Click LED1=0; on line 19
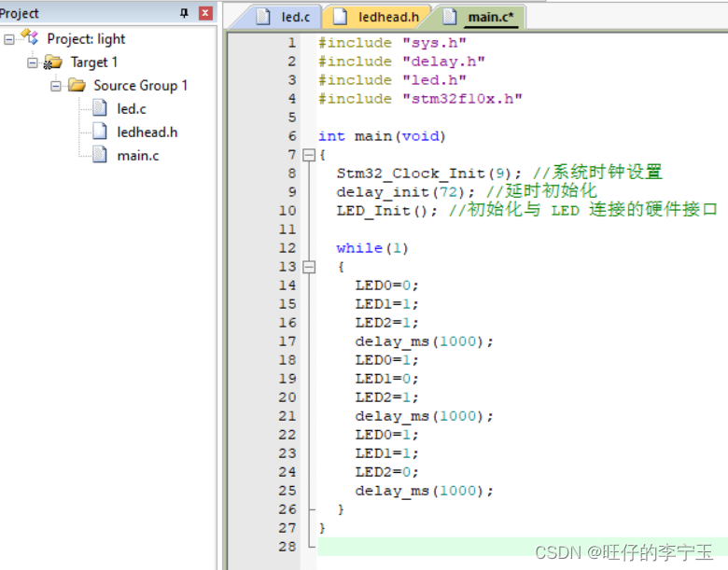Screen dimensions: 728x570 [386, 379]
